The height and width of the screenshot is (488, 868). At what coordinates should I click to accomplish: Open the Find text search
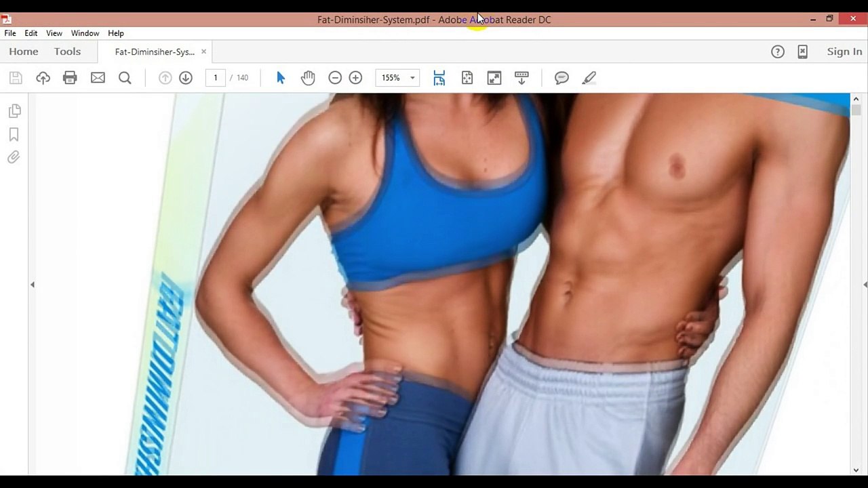pyautogui.click(x=125, y=78)
